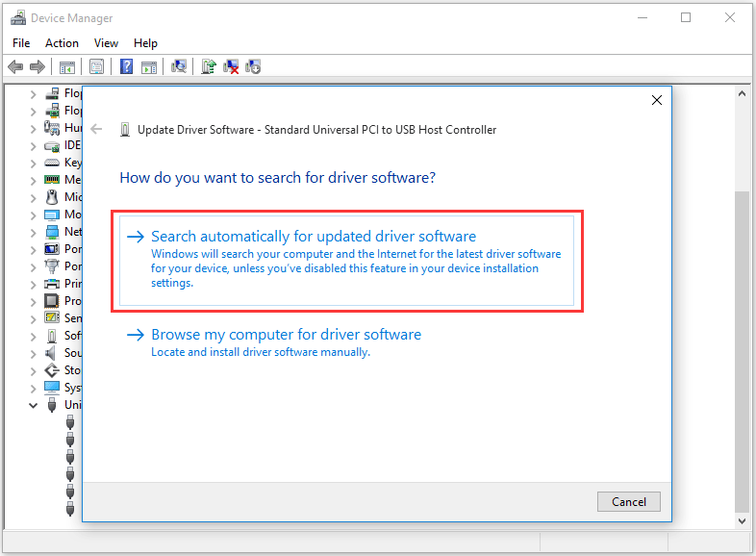Image resolution: width=756 pixels, height=556 pixels.
Task: Open the Properties toolbar icon
Action: pos(96,66)
